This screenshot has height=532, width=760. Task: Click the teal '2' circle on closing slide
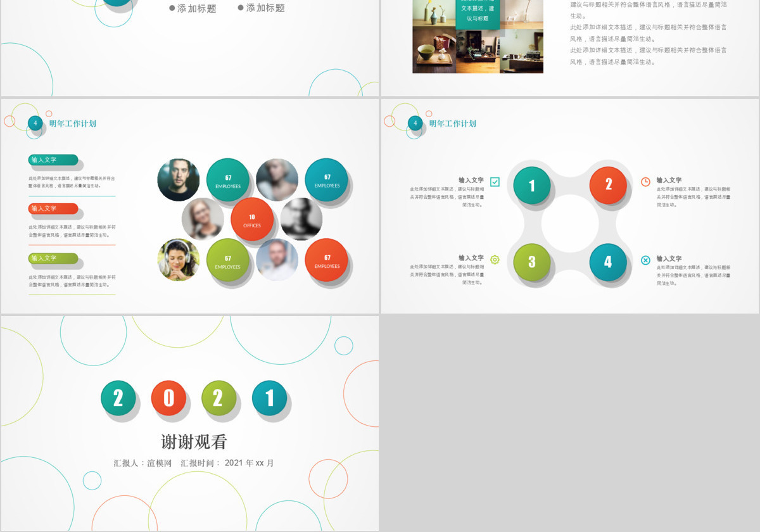click(118, 398)
